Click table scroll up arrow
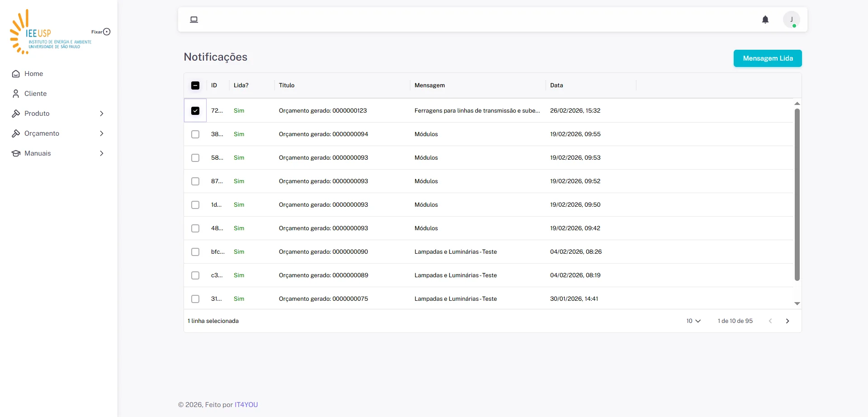The image size is (868, 417). (x=797, y=104)
